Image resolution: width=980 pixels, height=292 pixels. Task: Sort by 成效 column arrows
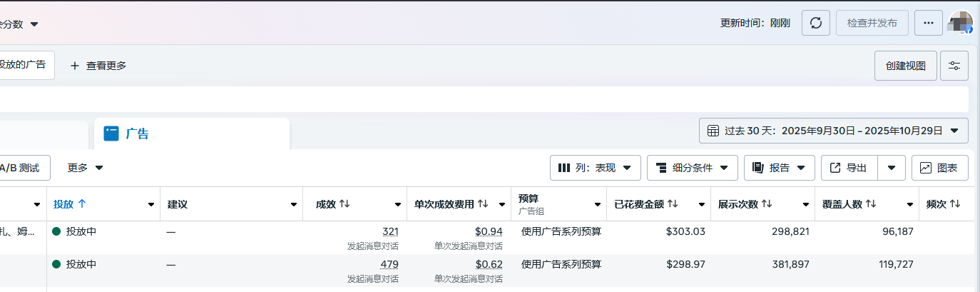[344, 204]
